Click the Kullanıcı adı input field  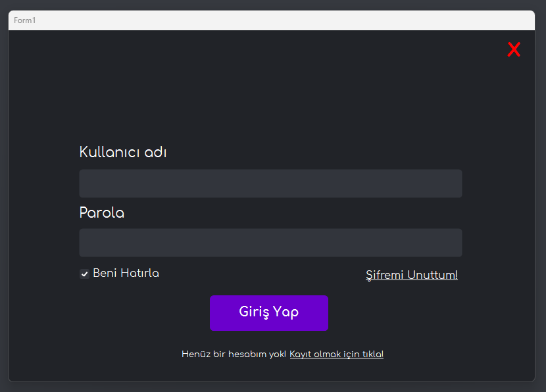coord(270,184)
